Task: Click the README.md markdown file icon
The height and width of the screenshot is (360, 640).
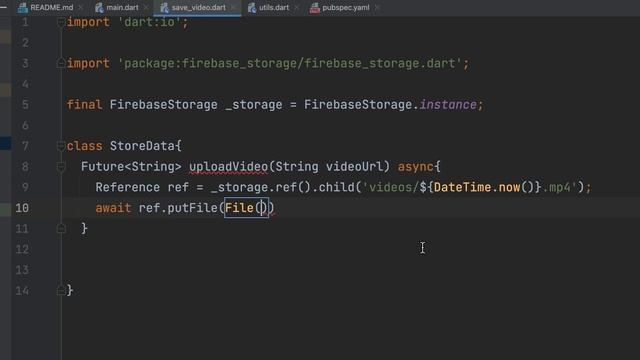Action: pyautogui.click(x=23, y=7)
